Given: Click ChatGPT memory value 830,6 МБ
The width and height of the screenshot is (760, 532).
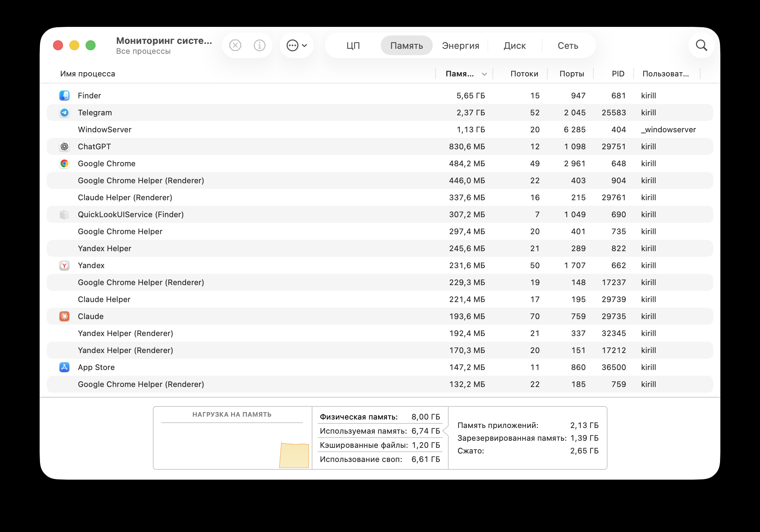Looking at the screenshot, I should 467,146.
